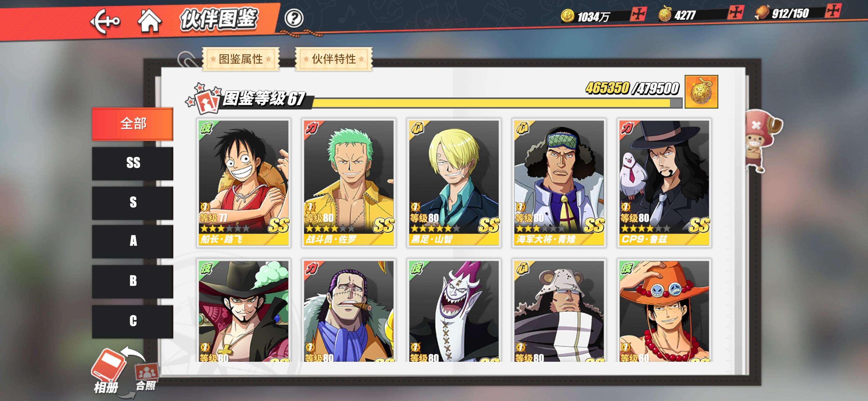Open the 合照 group photo icon

pyautogui.click(x=146, y=376)
